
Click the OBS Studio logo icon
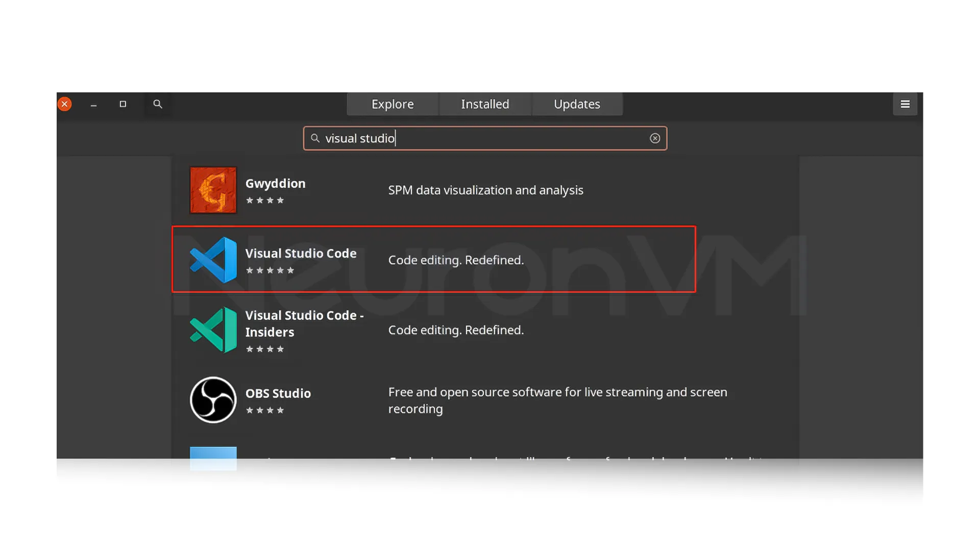click(213, 399)
